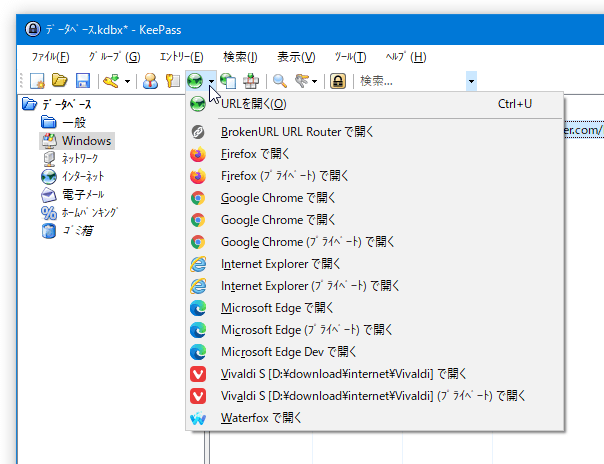Open the 検索(I) menu
Screen dimensions: 604x464
pyautogui.click(x=240, y=57)
